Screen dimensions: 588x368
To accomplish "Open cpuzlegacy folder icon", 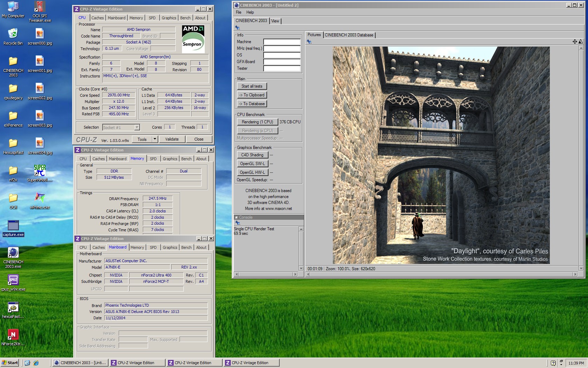I will [13, 91].
